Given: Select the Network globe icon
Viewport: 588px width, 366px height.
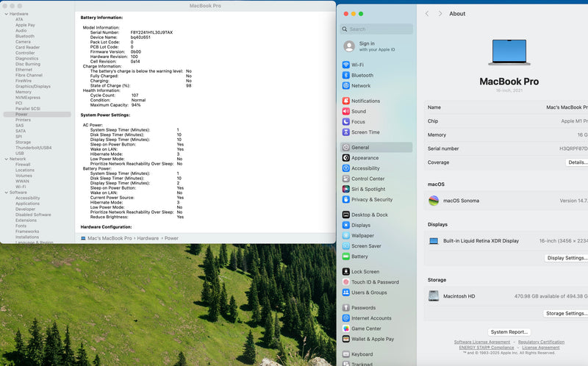Looking at the screenshot, I should click(x=345, y=86).
